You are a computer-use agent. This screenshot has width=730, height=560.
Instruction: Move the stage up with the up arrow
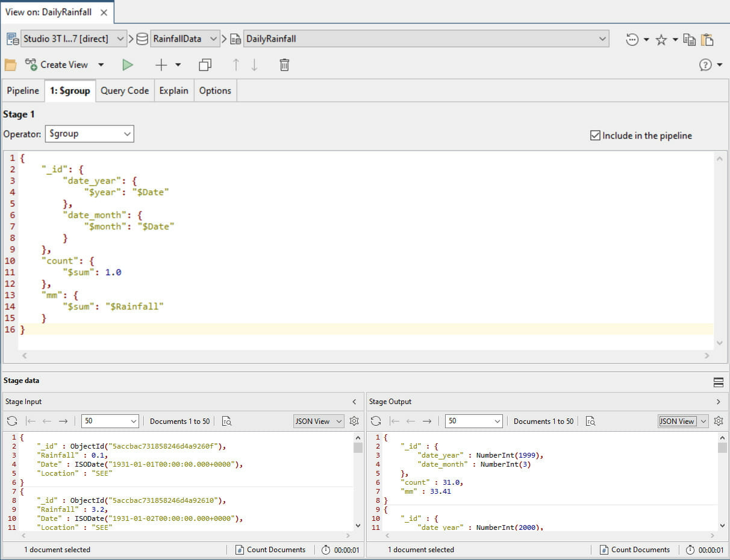point(236,65)
